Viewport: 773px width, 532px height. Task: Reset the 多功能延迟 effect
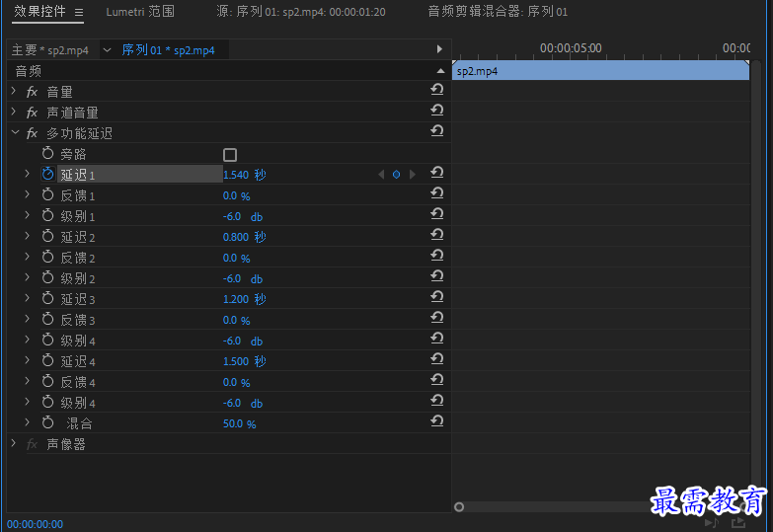click(436, 131)
